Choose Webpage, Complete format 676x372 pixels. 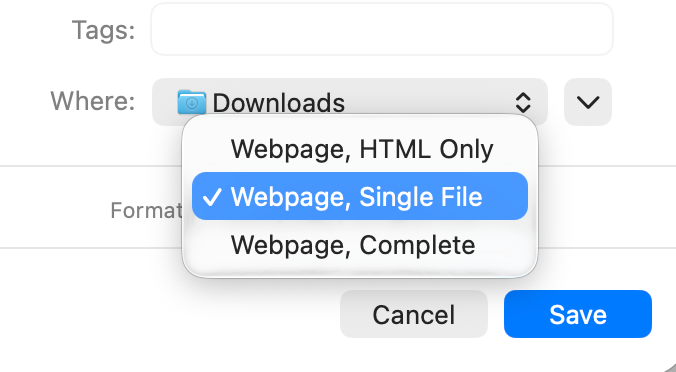(x=360, y=245)
